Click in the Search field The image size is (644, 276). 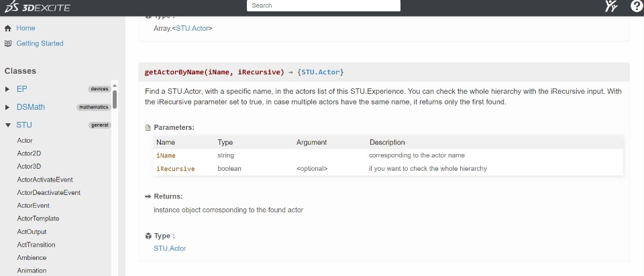323,5
